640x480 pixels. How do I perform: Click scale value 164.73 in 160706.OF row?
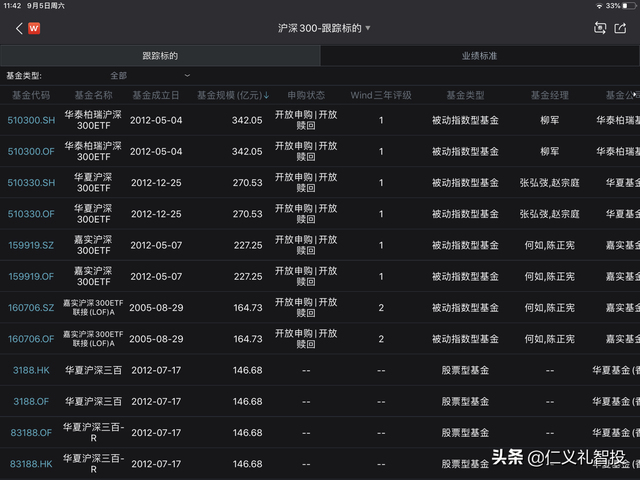pos(248,339)
